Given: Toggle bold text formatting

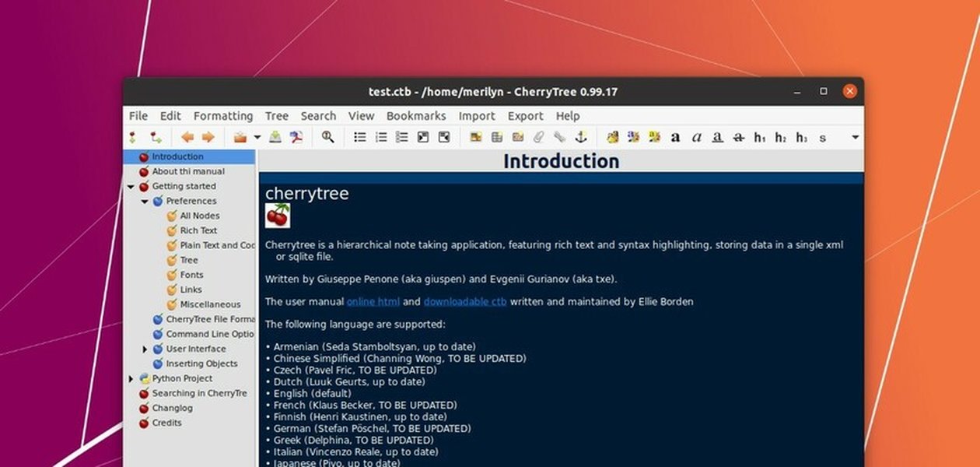Looking at the screenshot, I should [675, 138].
